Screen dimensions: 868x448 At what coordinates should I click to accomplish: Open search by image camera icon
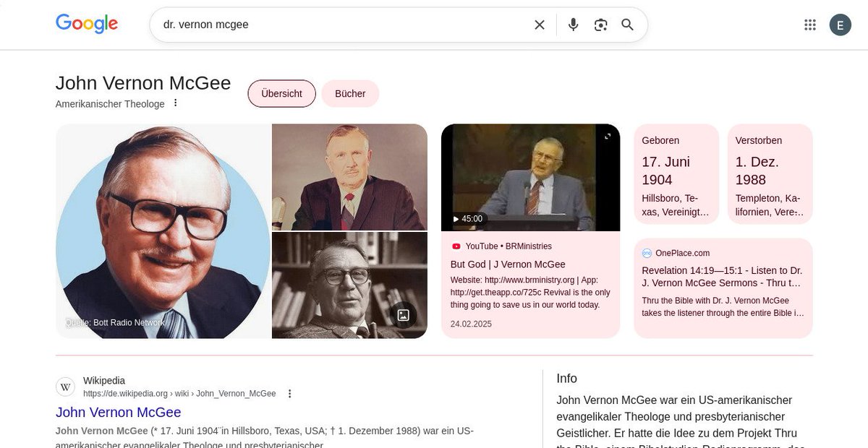coord(600,25)
